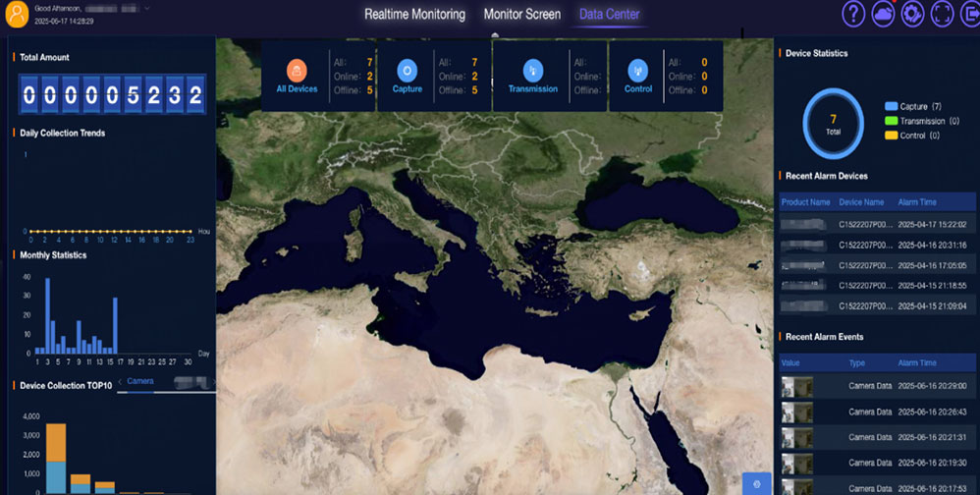
Task: Click the cloud icon with red notification dot
Action: point(884,15)
